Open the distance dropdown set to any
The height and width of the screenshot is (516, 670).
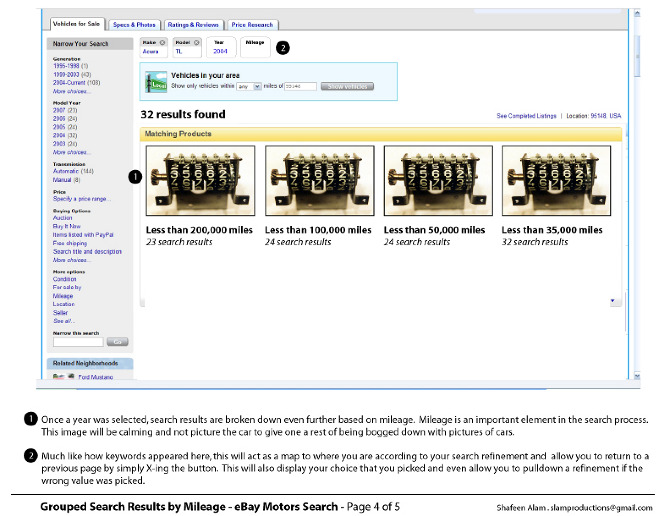point(249,86)
